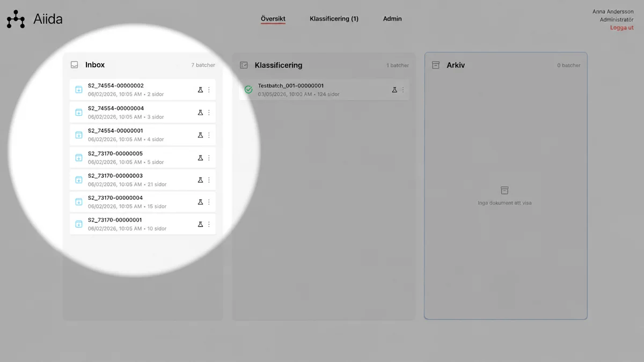This screenshot has height=362, width=644.
Task: Click the flask icon for S2_73170-00000001
Action: 200,224
